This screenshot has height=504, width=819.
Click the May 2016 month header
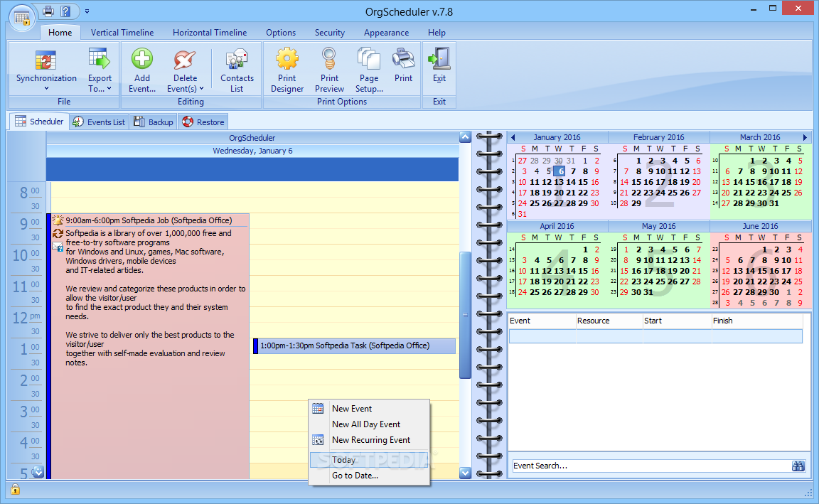pyautogui.click(x=658, y=226)
